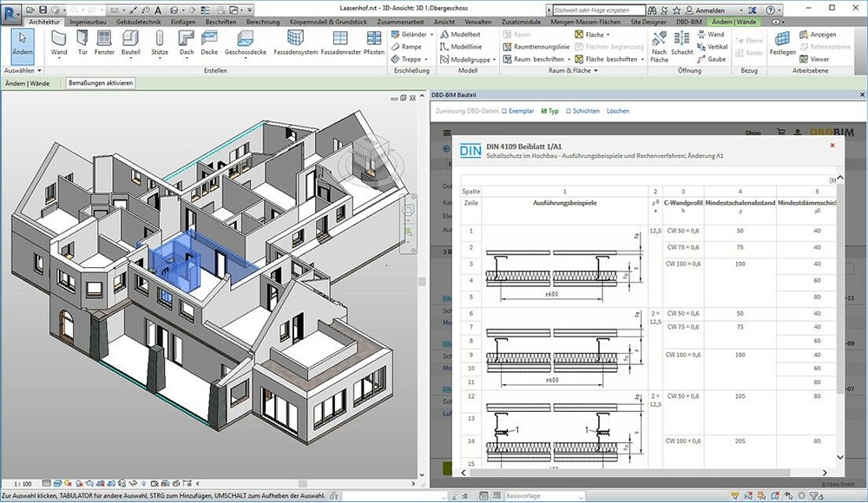Select Nach Fläche opening tool

[659, 47]
